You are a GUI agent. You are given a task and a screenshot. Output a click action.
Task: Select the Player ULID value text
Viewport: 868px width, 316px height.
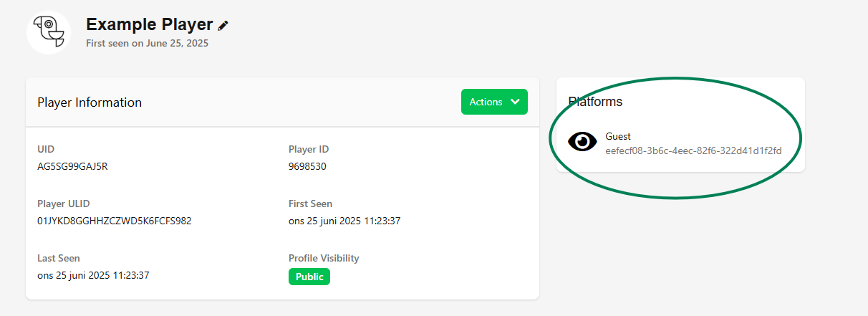[114, 221]
